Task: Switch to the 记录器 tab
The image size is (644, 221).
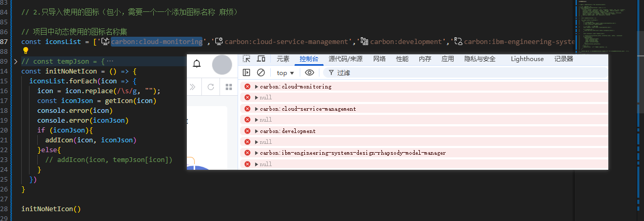Action: 564,59
